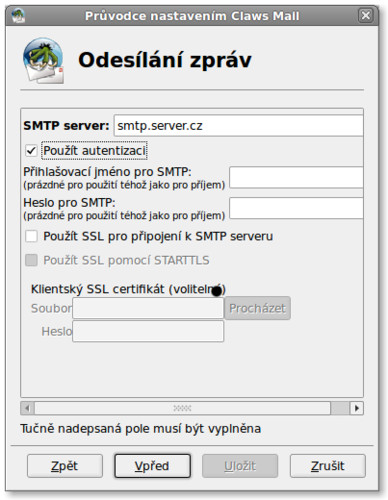This screenshot has height=500, width=388.
Task: Click the horizontal scrollbar thumb
Action: tap(182, 408)
